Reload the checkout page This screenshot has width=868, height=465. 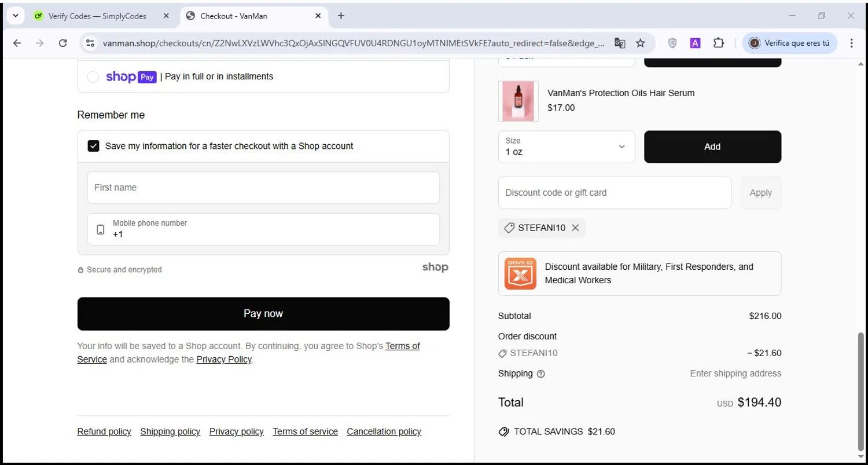coord(63,43)
